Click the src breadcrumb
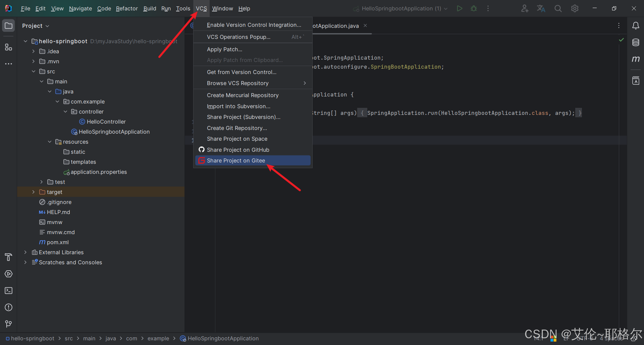The image size is (644, 345). [x=69, y=338]
